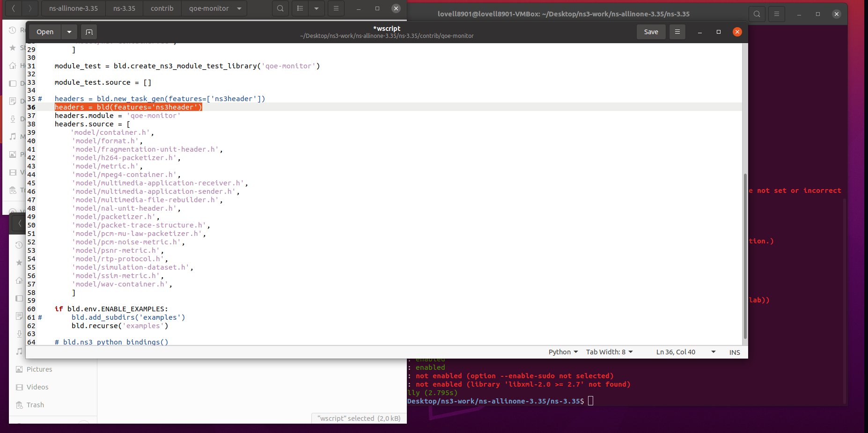
Task: Open the gedit hamburger menu
Action: 677,32
